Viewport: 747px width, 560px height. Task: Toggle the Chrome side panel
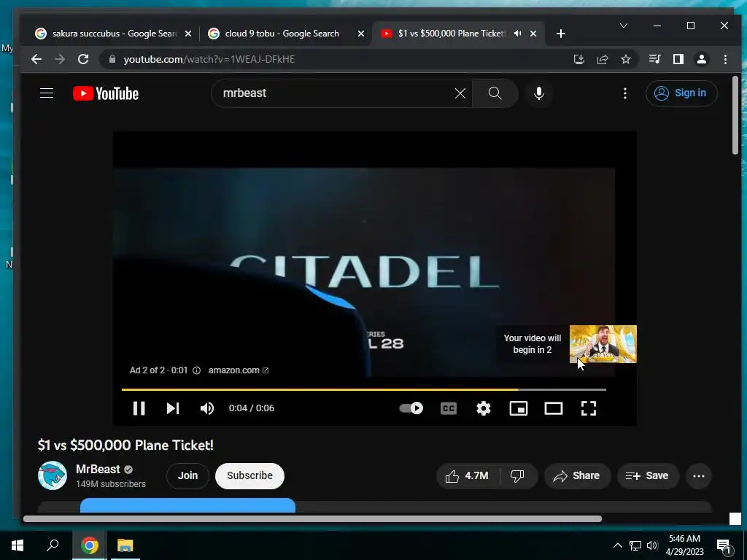(678, 59)
